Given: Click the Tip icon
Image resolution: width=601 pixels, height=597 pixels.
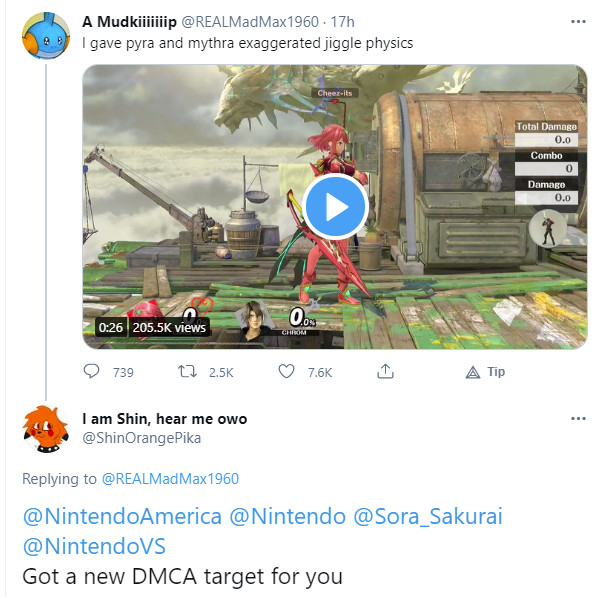Looking at the screenshot, I should click(x=474, y=372).
